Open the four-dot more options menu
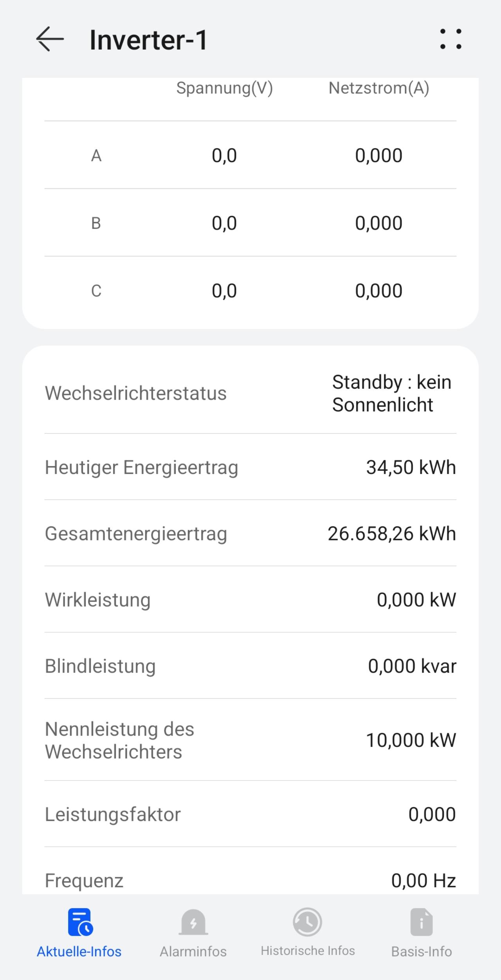Screen dimensions: 501x980 (451, 39)
